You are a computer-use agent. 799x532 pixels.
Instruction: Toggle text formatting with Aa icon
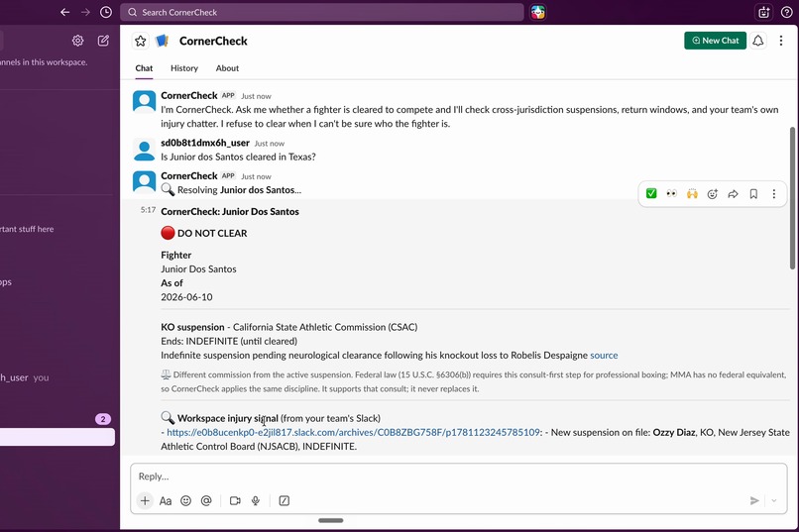coord(166,501)
